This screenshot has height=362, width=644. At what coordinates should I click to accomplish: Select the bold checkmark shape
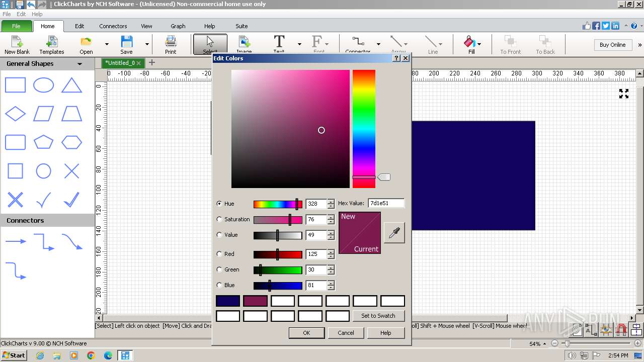(71, 200)
